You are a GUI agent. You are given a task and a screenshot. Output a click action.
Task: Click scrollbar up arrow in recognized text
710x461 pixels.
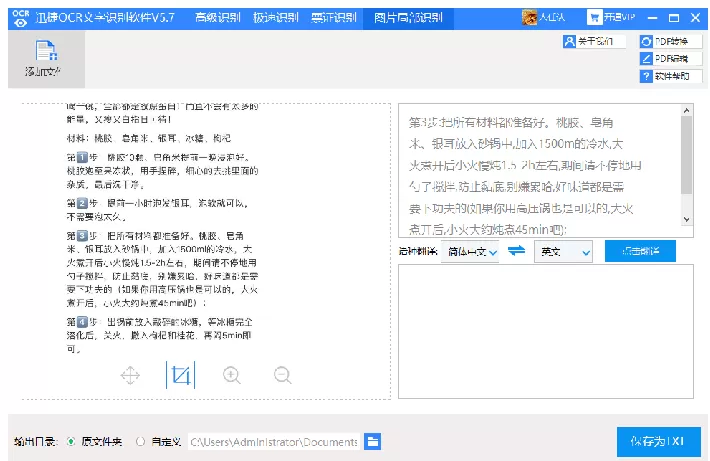686,110
